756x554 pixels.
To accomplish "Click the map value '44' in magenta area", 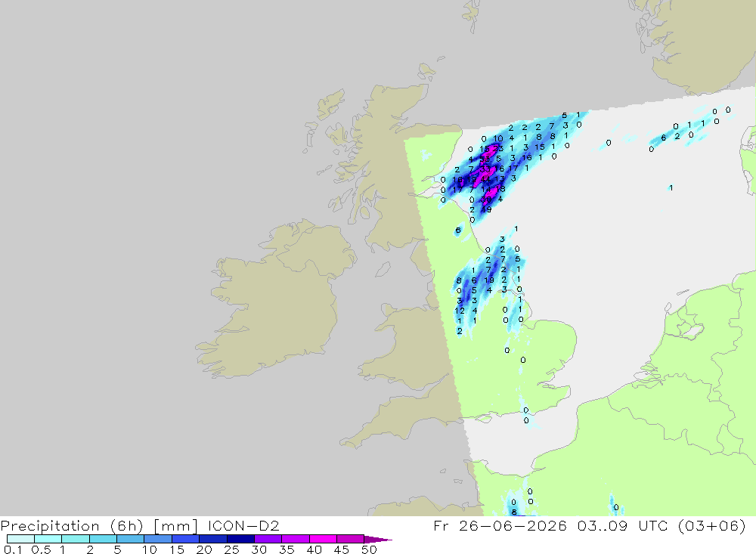I will click(x=486, y=179).
